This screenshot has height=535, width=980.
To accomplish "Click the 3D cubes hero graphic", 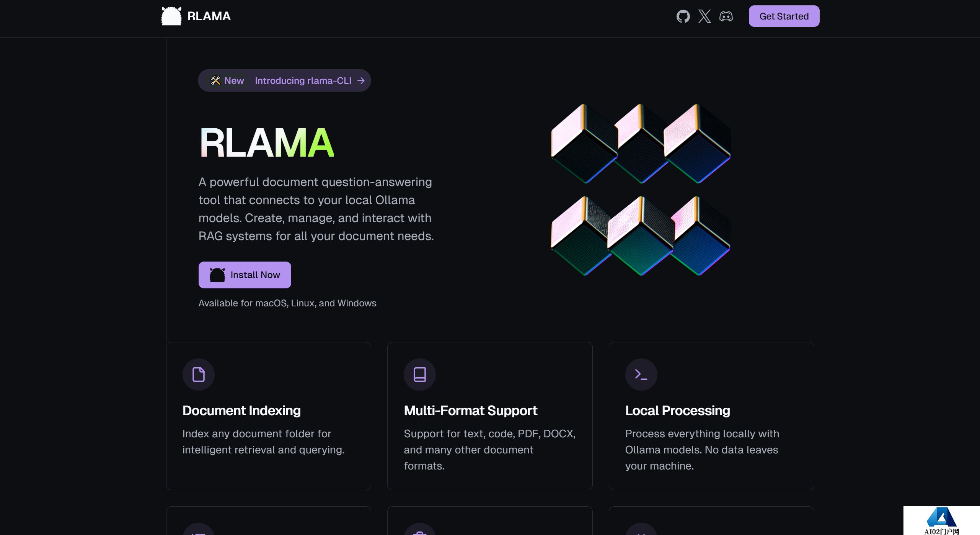I will tap(641, 190).
